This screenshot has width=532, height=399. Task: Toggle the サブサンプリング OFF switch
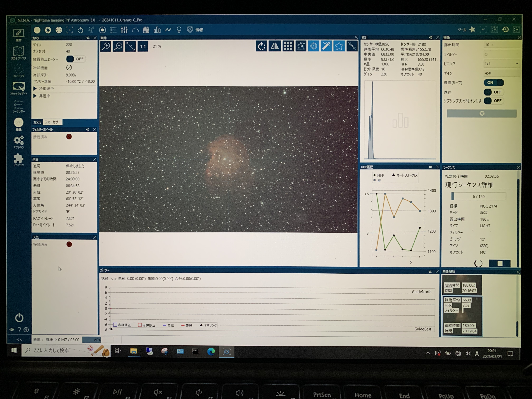pyautogui.click(x=493, y=101)
